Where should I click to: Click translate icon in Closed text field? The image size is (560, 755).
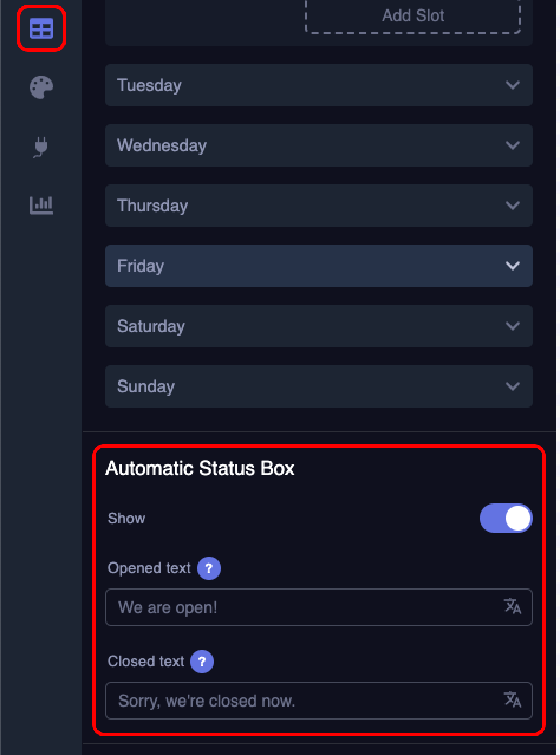tap(512, 700)
